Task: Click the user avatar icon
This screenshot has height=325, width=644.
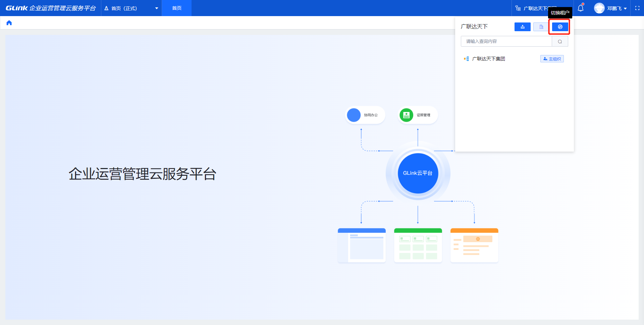Action: tap(599, 8)
